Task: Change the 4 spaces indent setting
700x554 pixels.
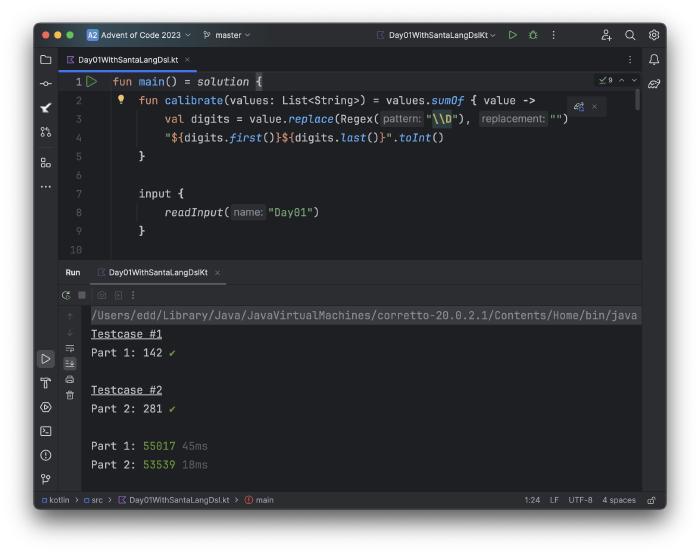Action: pos(619,500)
